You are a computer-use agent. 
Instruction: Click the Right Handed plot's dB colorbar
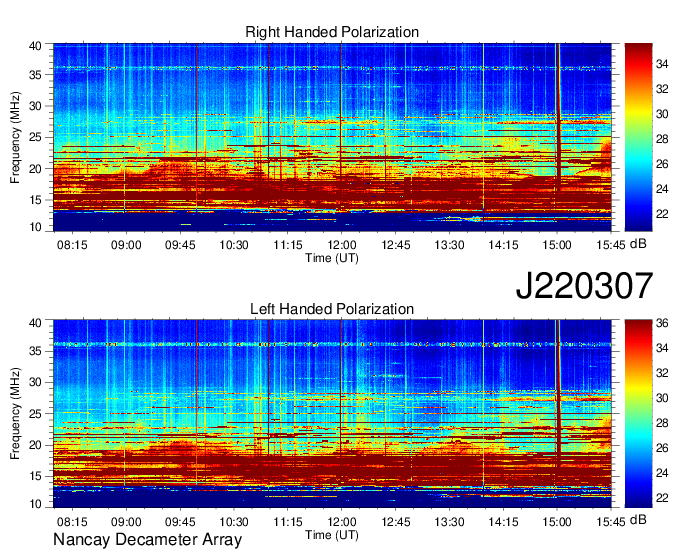(638, 137)
